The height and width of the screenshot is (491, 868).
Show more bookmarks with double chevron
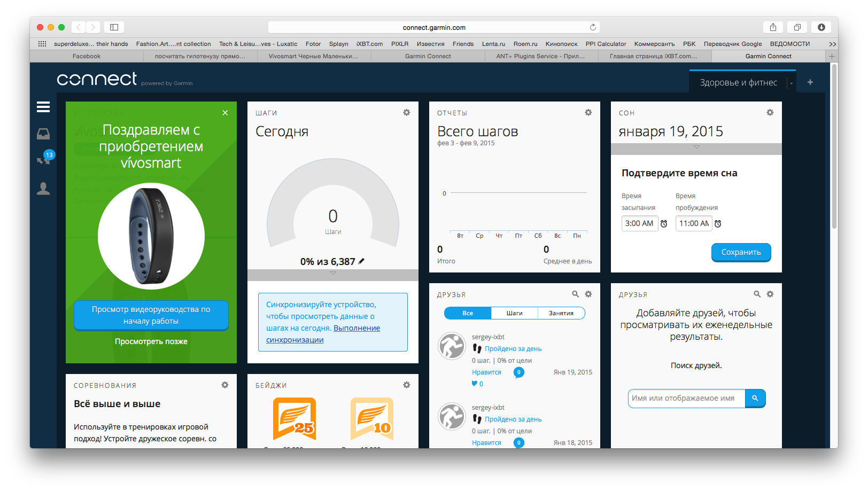832,44
